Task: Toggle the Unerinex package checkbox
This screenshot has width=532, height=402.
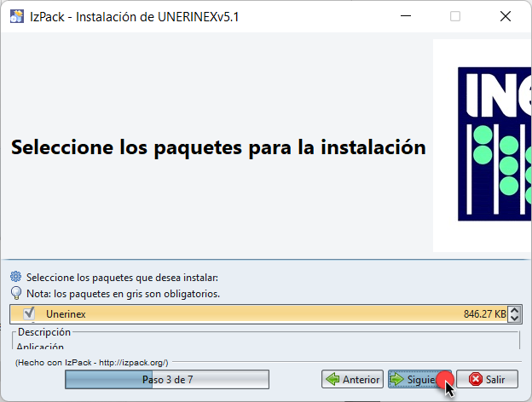Action: [29, 313]
